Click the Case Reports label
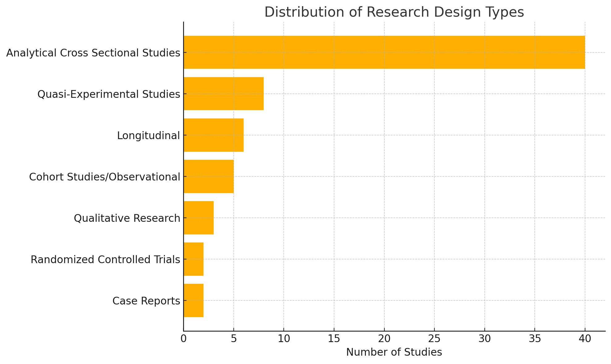The height and width of the screenshot is (364, 611). pos(146,301)
